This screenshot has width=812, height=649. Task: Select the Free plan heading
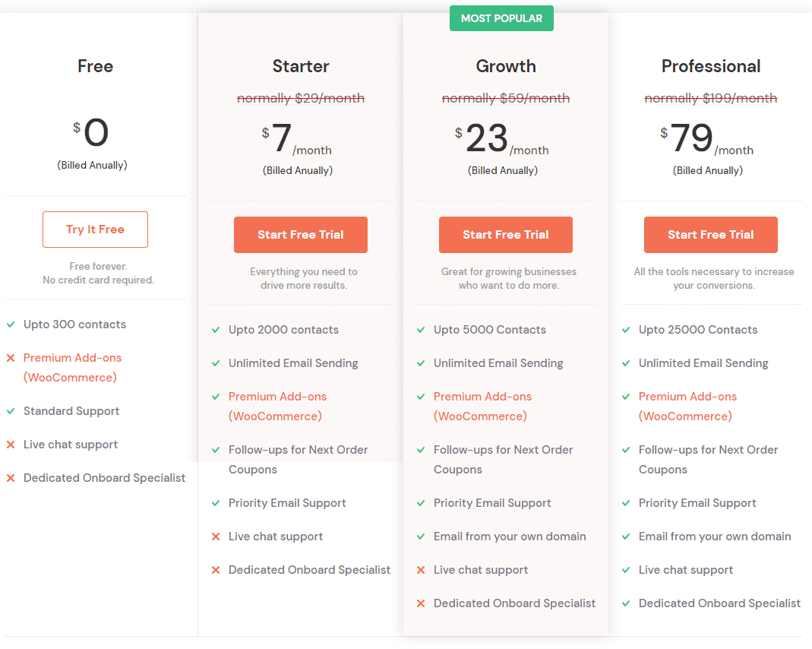coord(95,66)
